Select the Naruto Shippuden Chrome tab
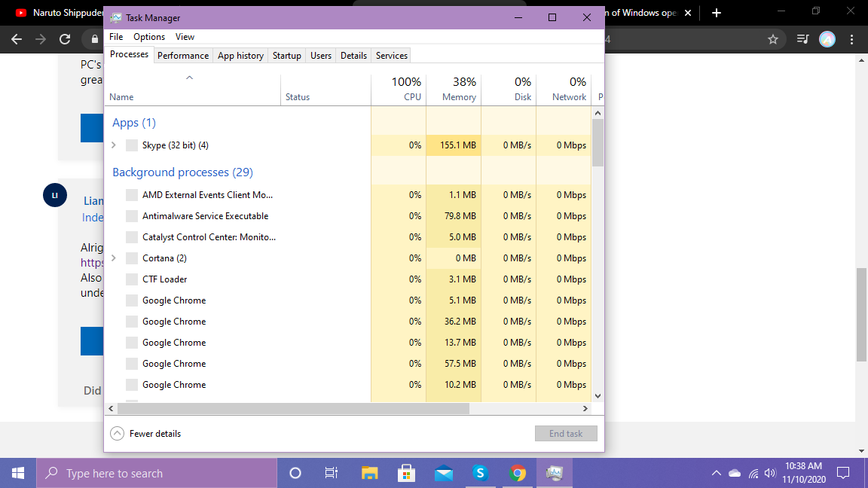Viewport: 868px width, 488px height. [x=58, y=13]
